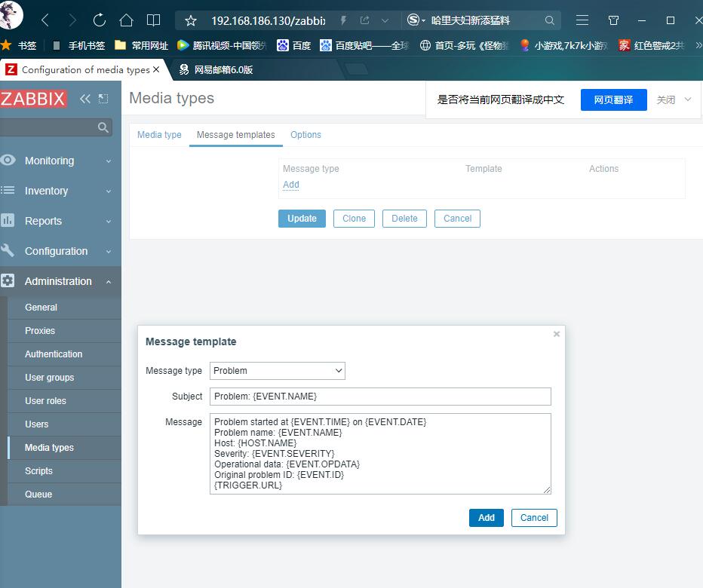Open the browser hamburger menu
The width and height of the screenshot is (703, 588).
[582, 20]
